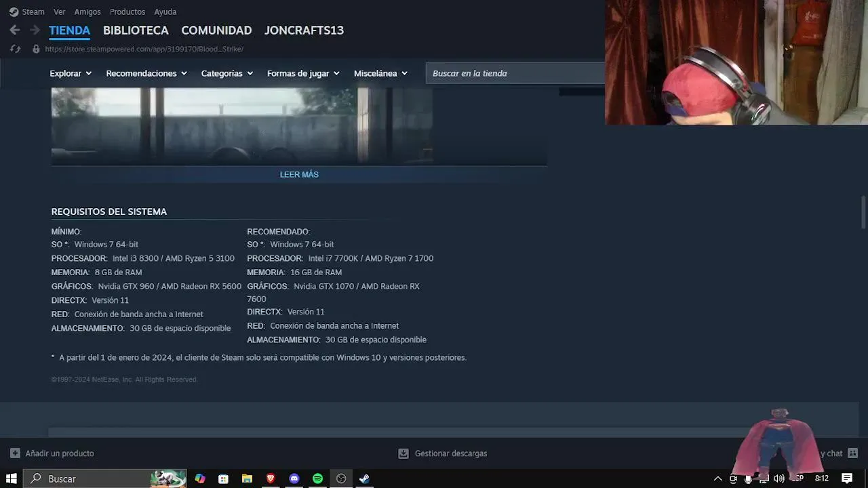This screenshot has width=868, height=488.
Task: Click the volume speaker icon in the system tray
Action: click(x=778, y=479)
